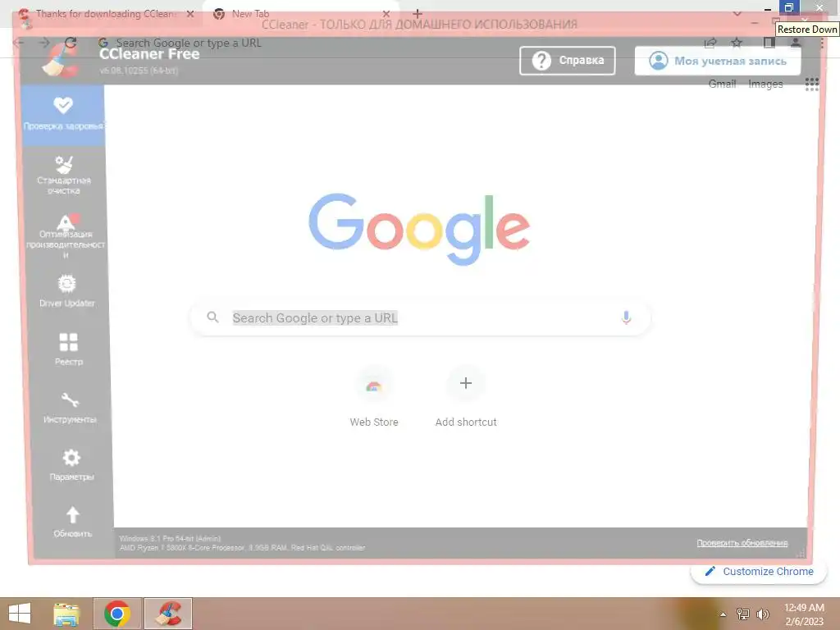Open Инструменты section in CCleaner

pos(71,407)
